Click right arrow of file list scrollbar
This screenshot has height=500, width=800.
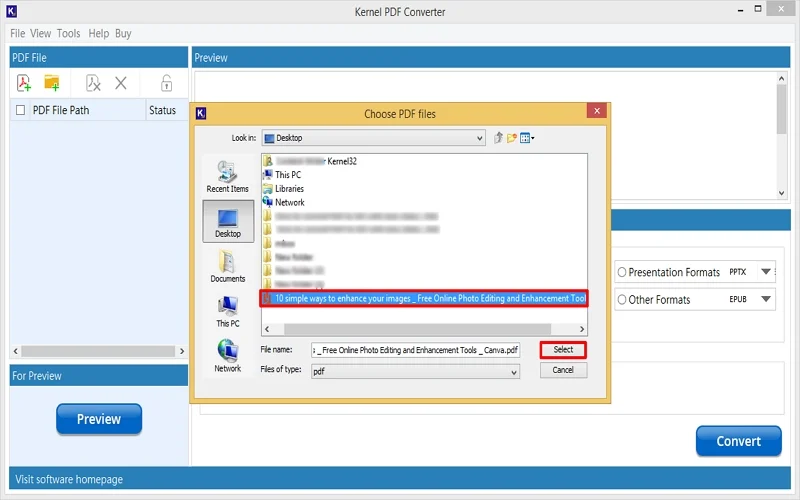(582, 329)
